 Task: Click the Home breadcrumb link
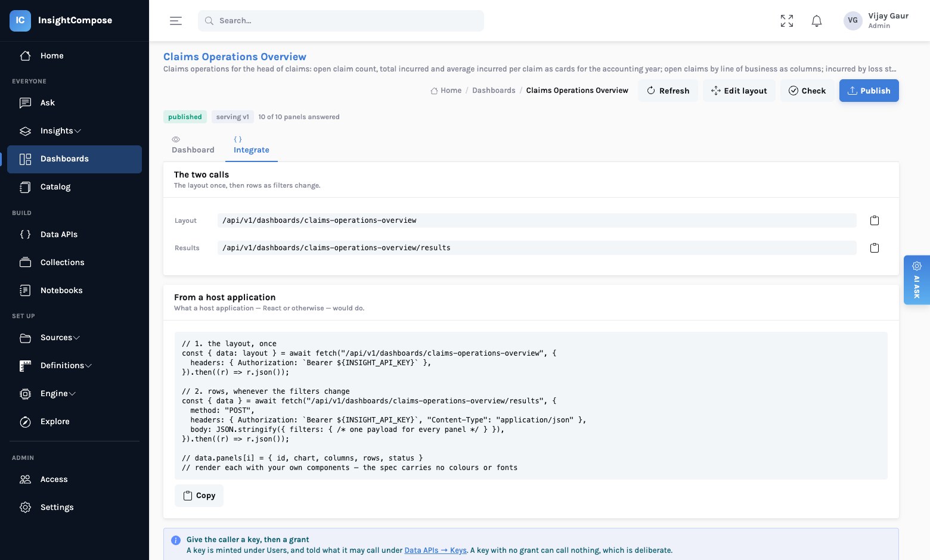point(446,91)
